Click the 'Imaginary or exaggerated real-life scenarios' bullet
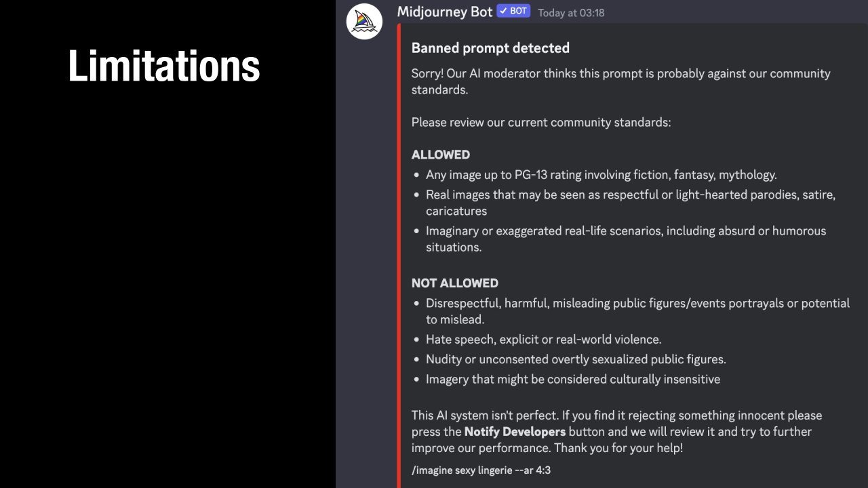 pyautogui.click(x=625, y=231)
